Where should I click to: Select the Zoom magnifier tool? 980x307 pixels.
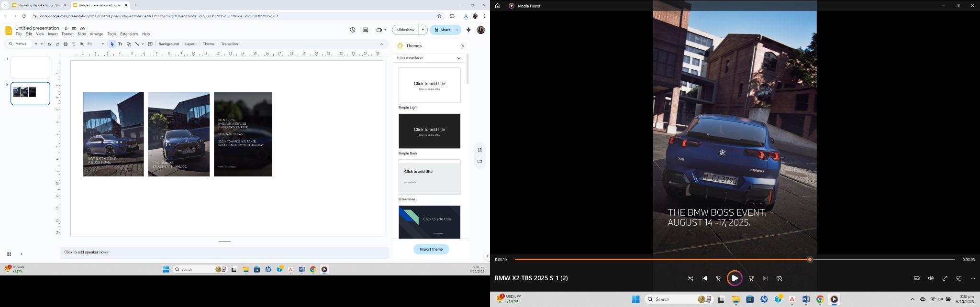[82, 44]
